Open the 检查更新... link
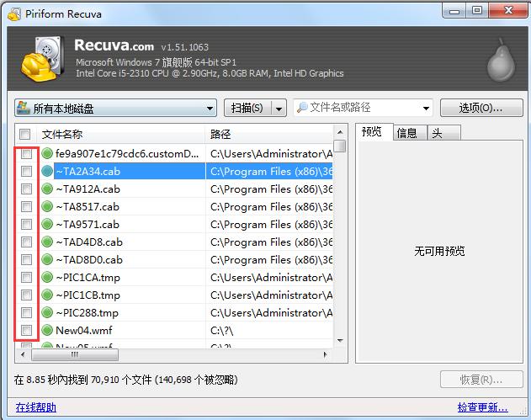This screenshot has height=420, width=531. 482,407
